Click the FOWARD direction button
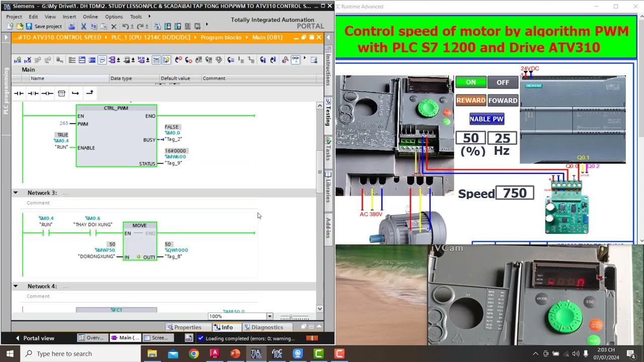This screenshot has width=644, height=362. point(503,101)
